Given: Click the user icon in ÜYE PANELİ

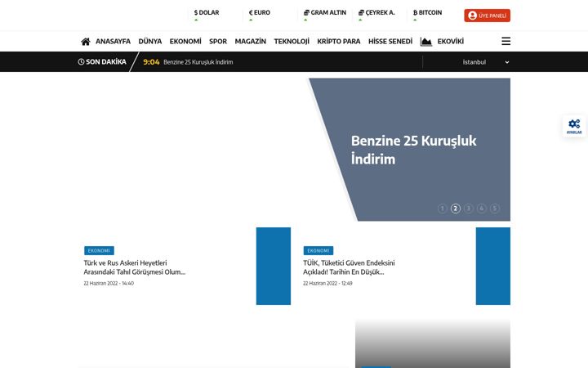Looking at the screenshot, I should click(473, 16).
